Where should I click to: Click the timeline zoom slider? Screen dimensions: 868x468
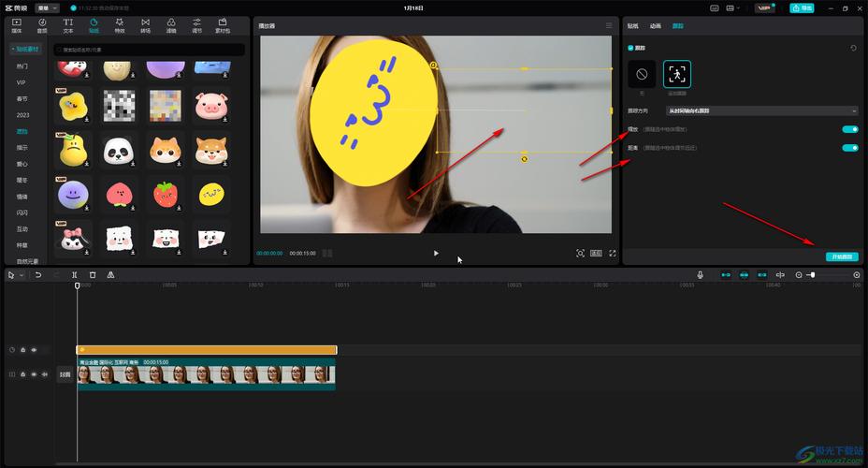click(x=827, y=275)
